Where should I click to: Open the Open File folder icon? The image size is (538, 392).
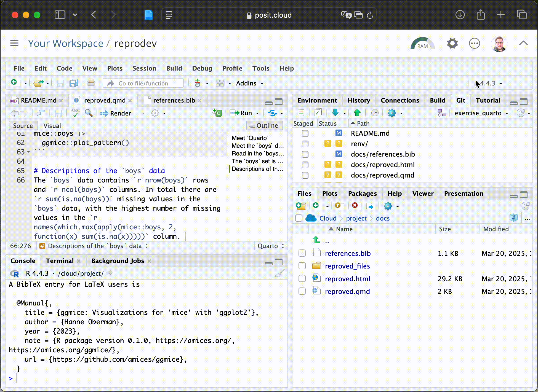pyautogui.click(x=38, y=83)
